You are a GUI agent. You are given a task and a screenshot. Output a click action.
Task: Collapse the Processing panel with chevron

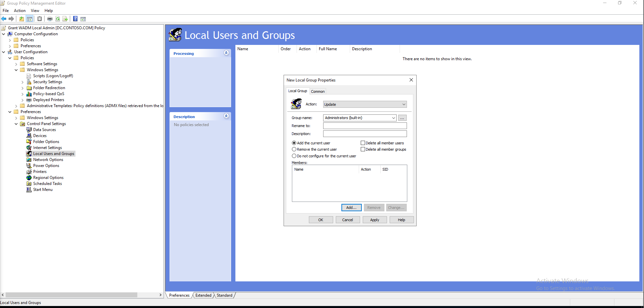pyautogui.click(x=226, y=53)
